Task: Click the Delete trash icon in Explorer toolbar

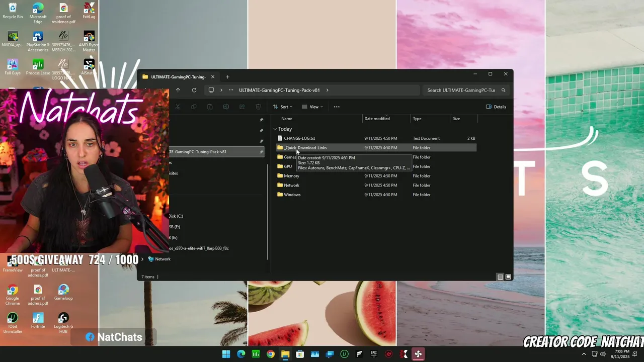Action: point(258,107)
